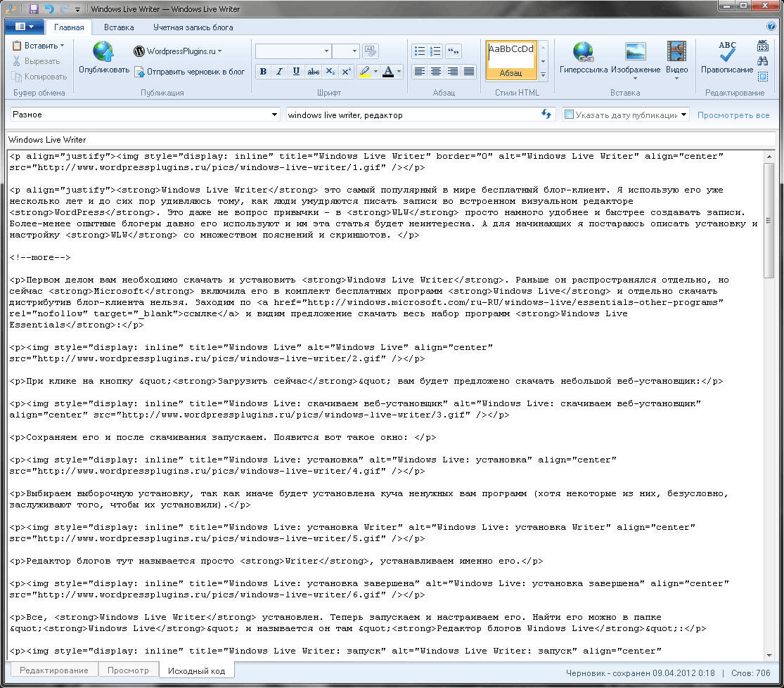Viewport: 784px width, 688px height.
Task: Click the select all icon
Action: pos(762,77)
